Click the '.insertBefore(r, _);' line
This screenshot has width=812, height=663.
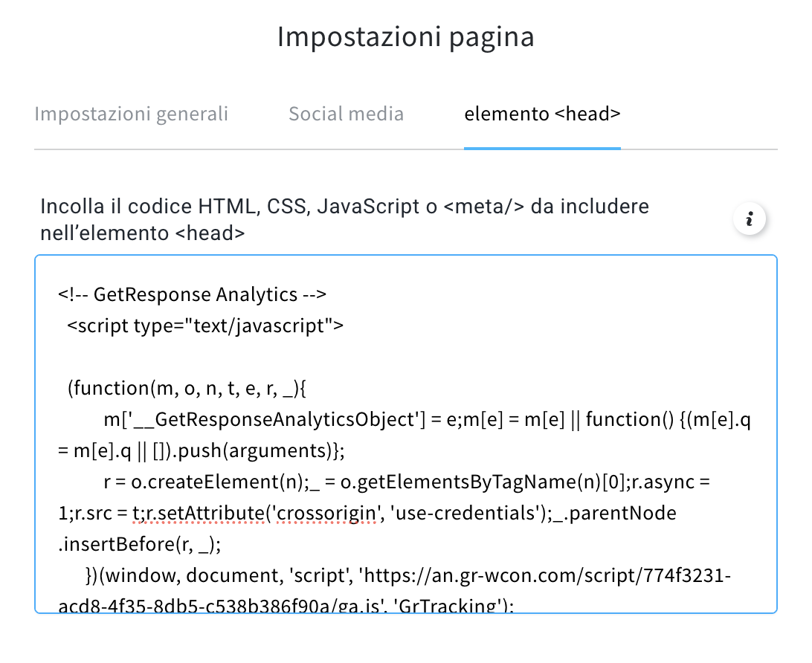point(140,544)
